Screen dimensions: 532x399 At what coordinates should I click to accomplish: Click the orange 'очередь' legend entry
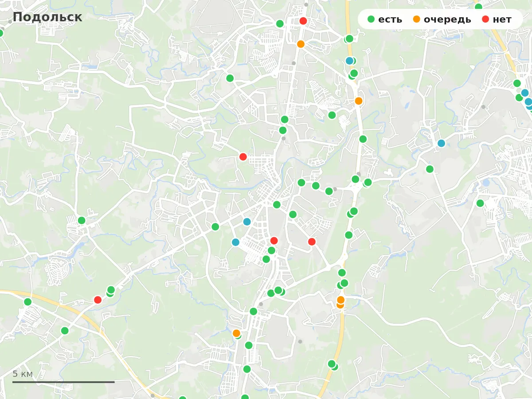point(442,20)
